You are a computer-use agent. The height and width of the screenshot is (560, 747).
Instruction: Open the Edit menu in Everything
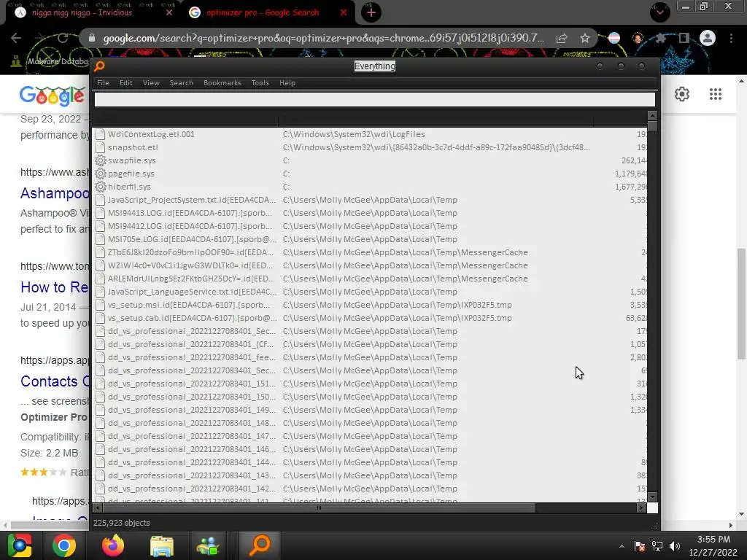tap(125, 83)
